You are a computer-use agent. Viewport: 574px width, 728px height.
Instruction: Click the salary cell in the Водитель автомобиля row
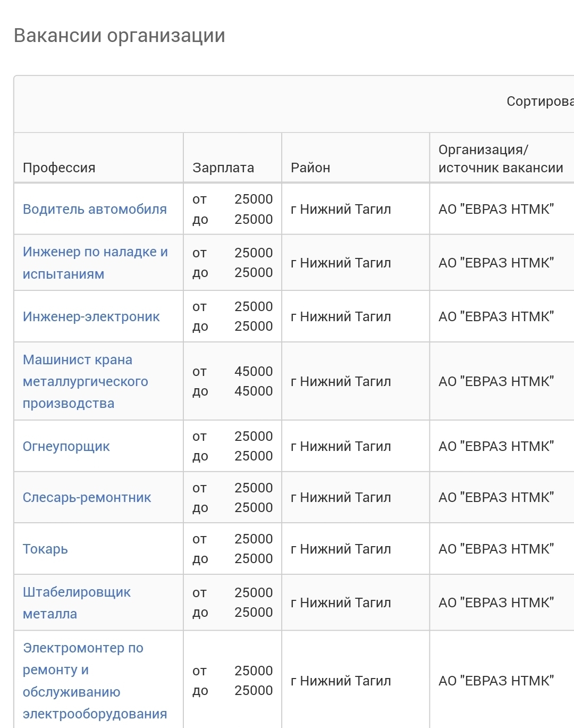(x=232, y=210)
